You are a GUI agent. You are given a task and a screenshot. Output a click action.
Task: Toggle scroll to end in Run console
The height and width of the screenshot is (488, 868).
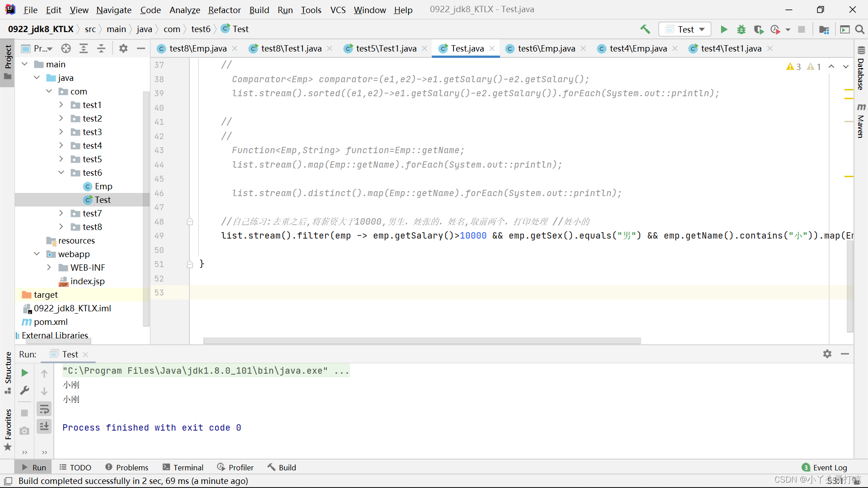[x=44, y=426]
